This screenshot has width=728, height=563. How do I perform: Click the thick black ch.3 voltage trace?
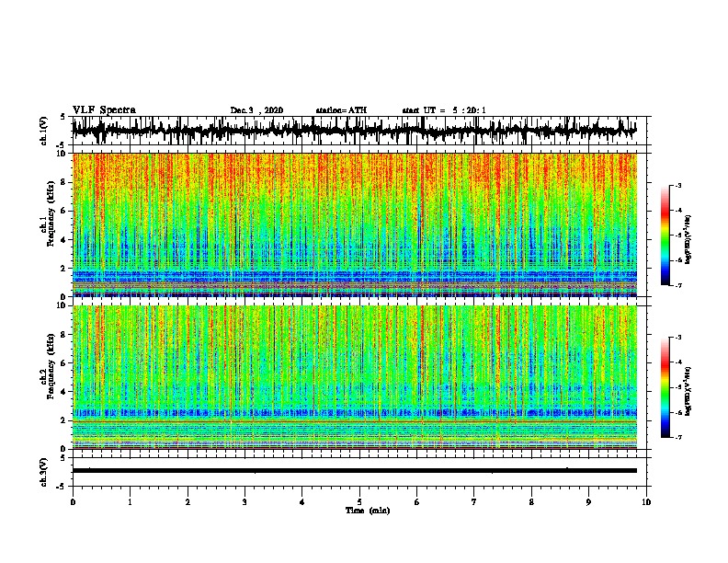(355, 471)
